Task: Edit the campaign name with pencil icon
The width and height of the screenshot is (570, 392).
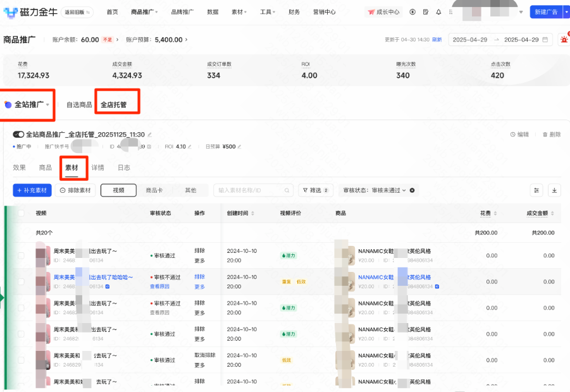Action: [x=149, y=135]
